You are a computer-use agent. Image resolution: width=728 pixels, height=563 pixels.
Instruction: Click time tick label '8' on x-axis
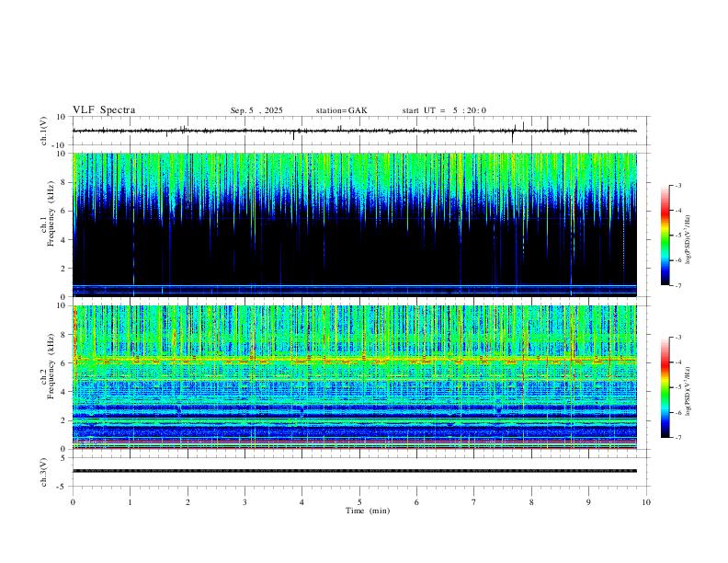[531, 502]
